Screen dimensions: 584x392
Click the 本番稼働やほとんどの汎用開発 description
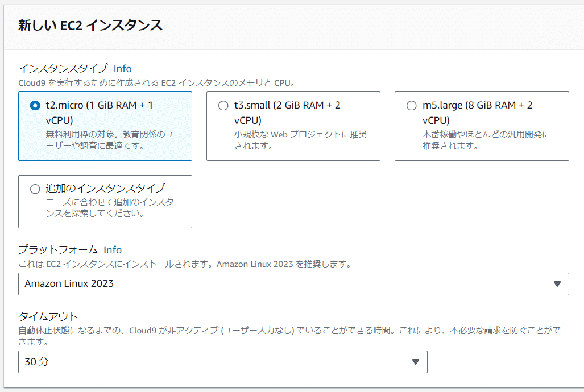(486, 140)
